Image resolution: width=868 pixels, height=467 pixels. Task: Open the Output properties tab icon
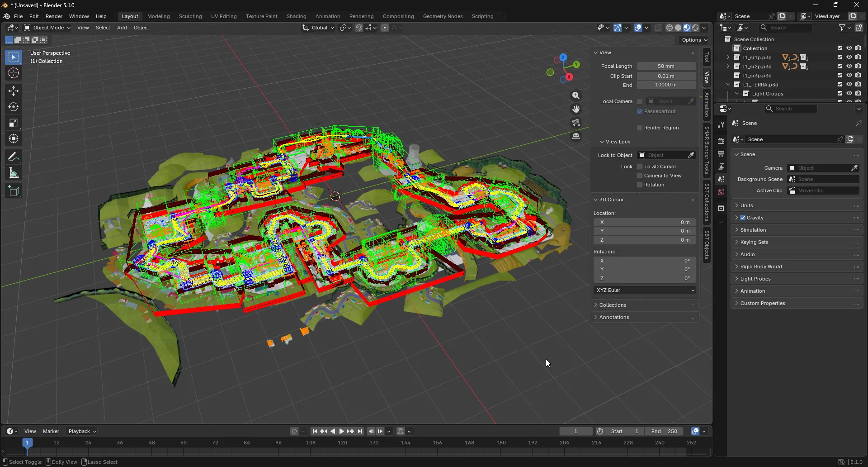click(x=721, y=154)
